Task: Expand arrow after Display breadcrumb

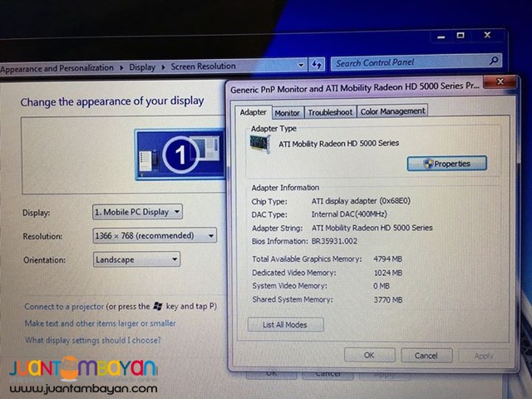Action: point(163,66)
